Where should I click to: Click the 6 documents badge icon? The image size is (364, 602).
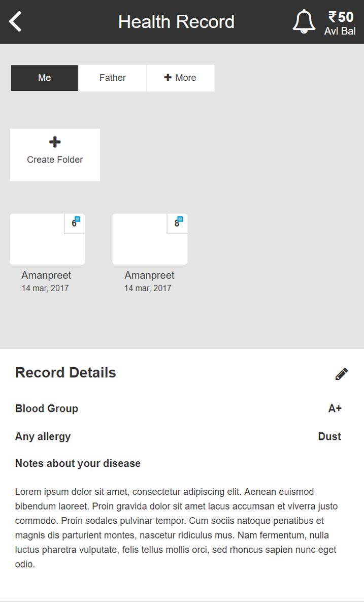[x=75, y=223]
